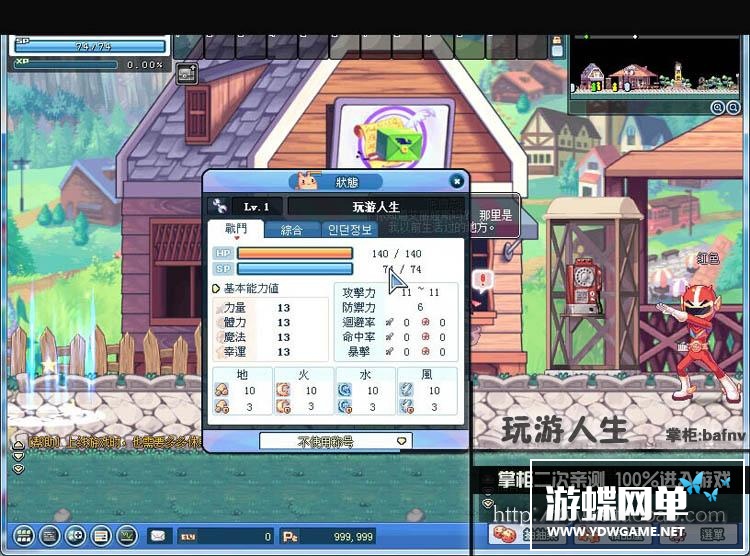This screenshot has width=750, height=556.
Task: Click the water resistance icon under 水
Action: pyautogui.click(x=344, y=407)
